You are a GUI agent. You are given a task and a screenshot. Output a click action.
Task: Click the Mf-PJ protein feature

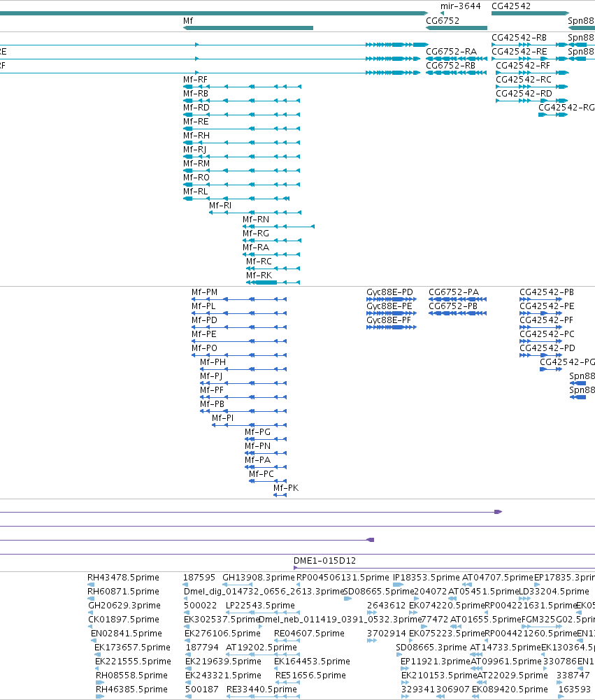(x=243, y=383)
